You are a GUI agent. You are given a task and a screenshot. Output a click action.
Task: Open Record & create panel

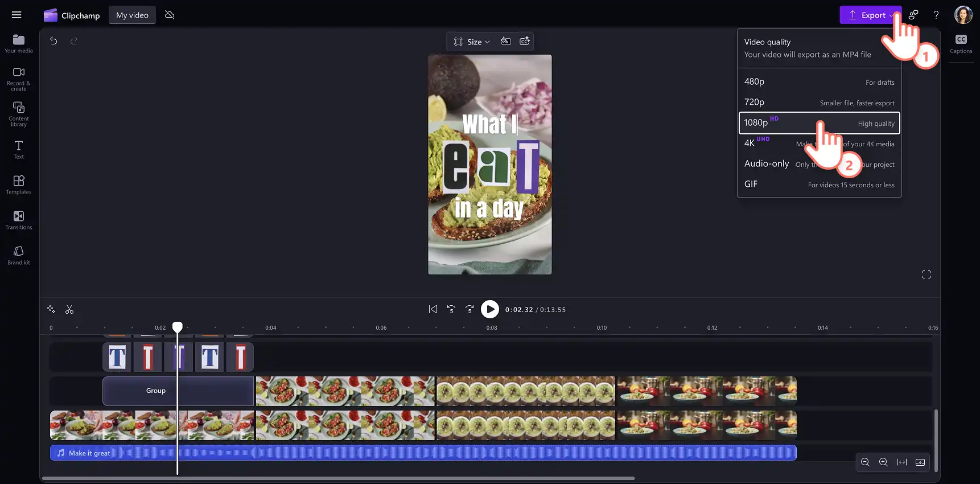click(x=19, y=79)
